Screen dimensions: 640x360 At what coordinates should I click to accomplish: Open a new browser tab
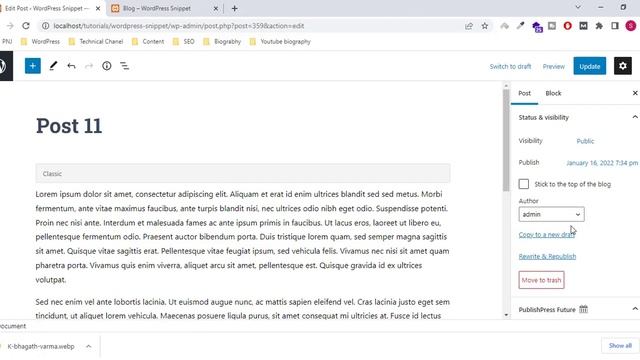click(234, 9)
